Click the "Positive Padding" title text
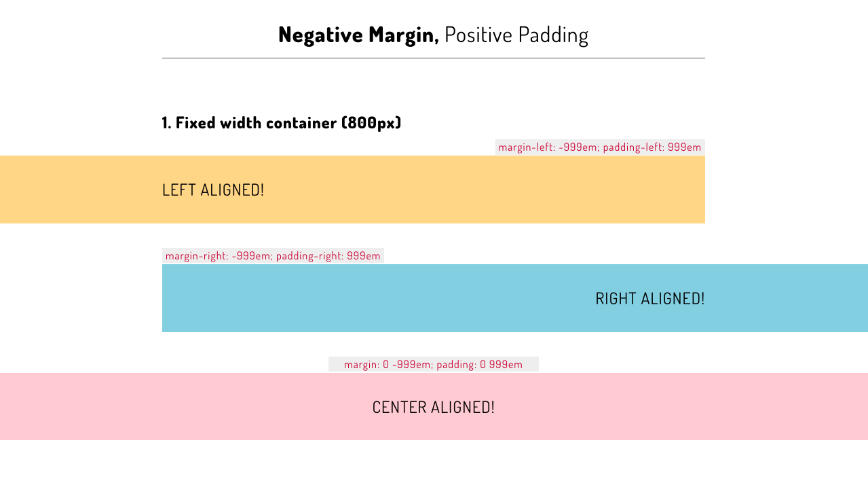The width and height of the screenshot is (868, 489). click(516, 35)
